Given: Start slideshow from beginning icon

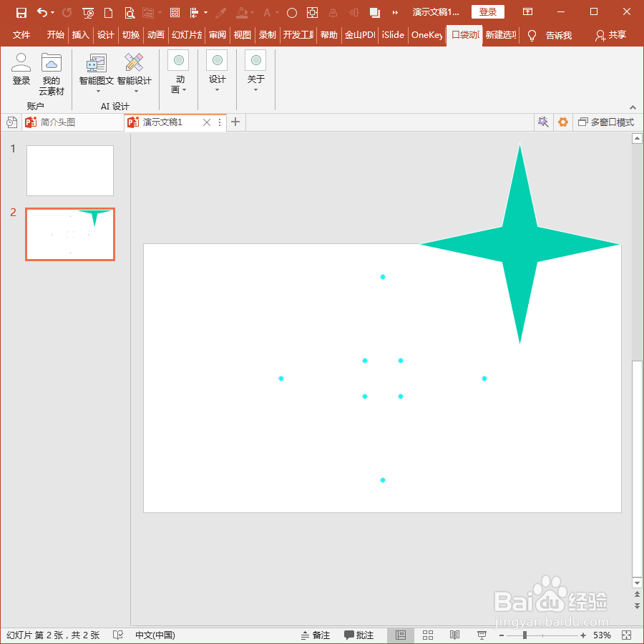Looking at the screenshot, I should [88, 13].
